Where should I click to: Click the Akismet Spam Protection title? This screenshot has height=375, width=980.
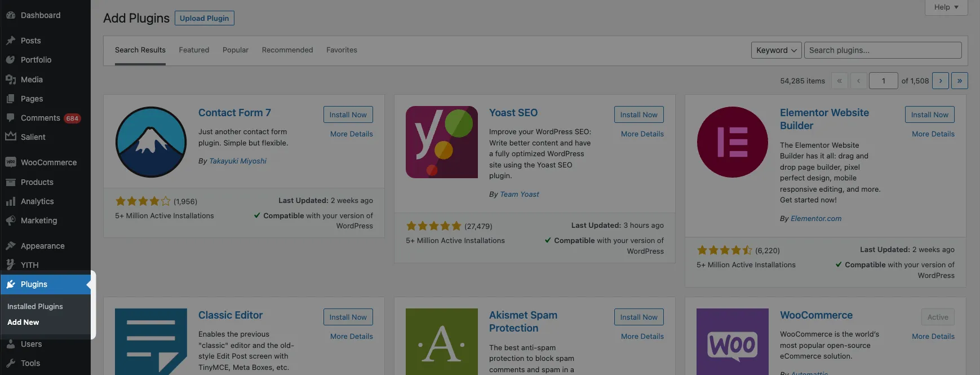pos(523,321)
